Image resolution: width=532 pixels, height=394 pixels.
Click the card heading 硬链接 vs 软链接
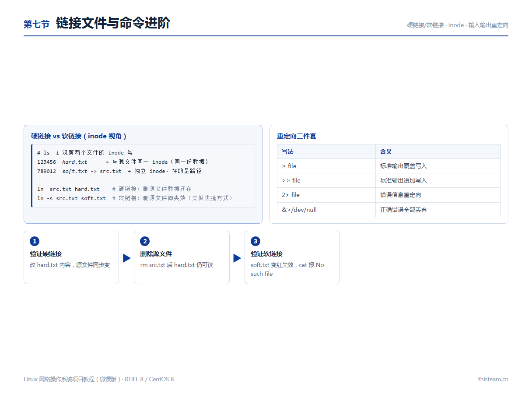tap(79, 136)
